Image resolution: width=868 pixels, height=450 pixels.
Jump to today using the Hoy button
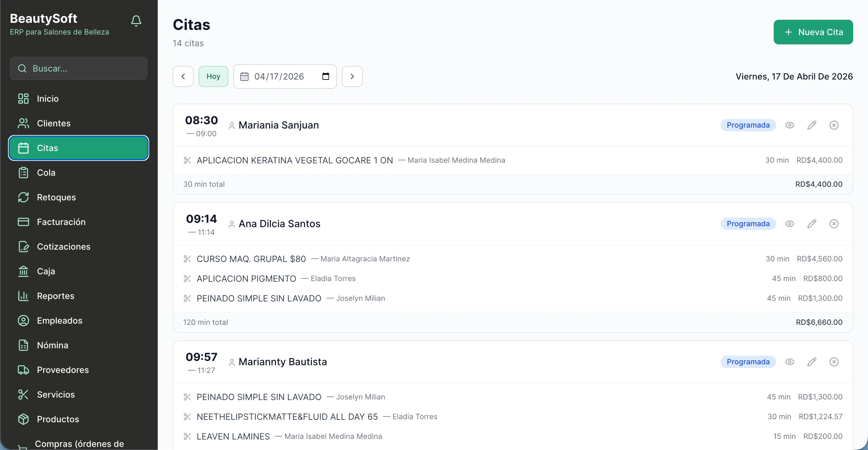pos(213,76)
